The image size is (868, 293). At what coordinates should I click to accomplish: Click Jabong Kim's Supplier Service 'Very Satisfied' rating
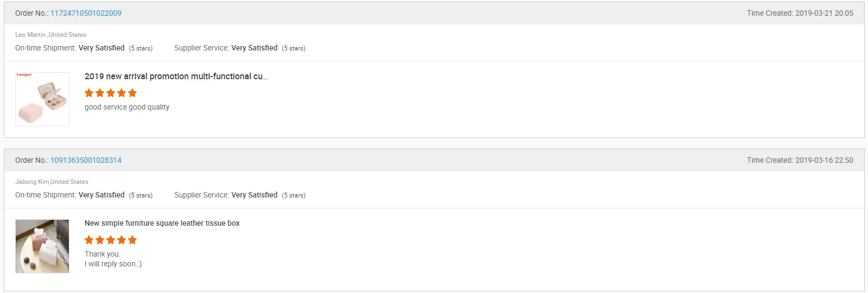point(254,195)
